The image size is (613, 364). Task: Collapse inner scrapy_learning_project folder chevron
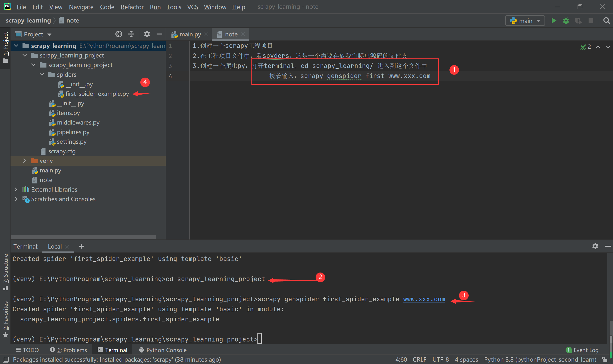[x=33, y=65]
